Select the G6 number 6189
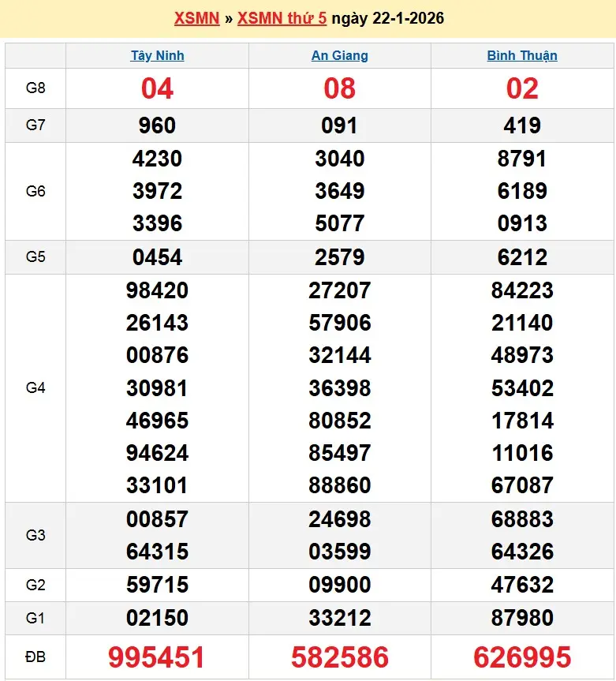Viewport: 616px width, 681px height. click(521, 191)
